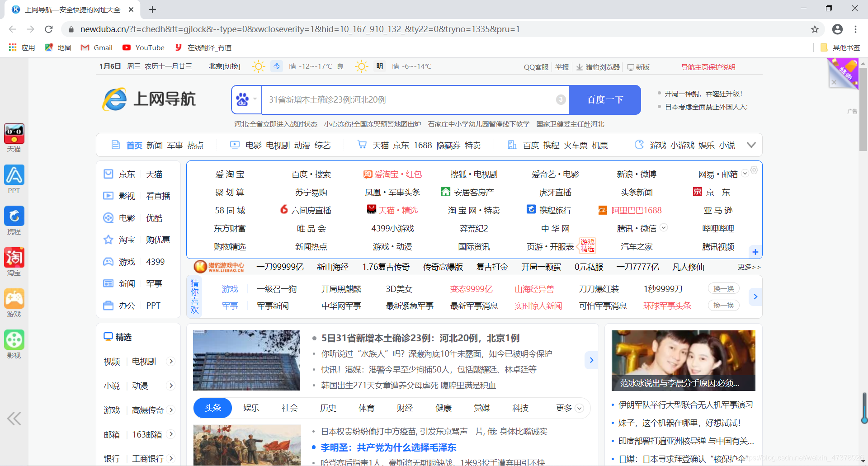Image resolution: width=868 pixels, height=466 pixels.
Task: Select the 娱乐 news tab
Action: click(251, 408)
